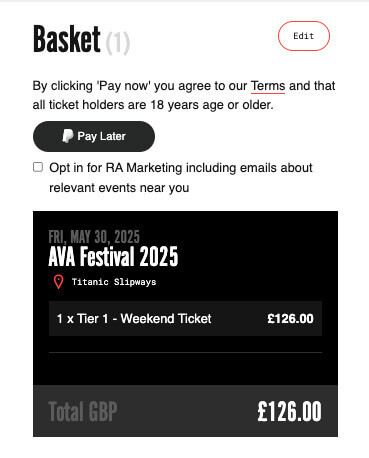Click the Edit basket button
Screen dimensions: 369x458
pos(304,36)
